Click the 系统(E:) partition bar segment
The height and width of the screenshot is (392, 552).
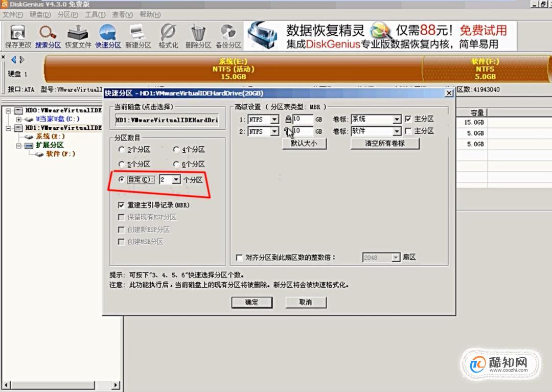pyautogui.click(x=233, y=69)
